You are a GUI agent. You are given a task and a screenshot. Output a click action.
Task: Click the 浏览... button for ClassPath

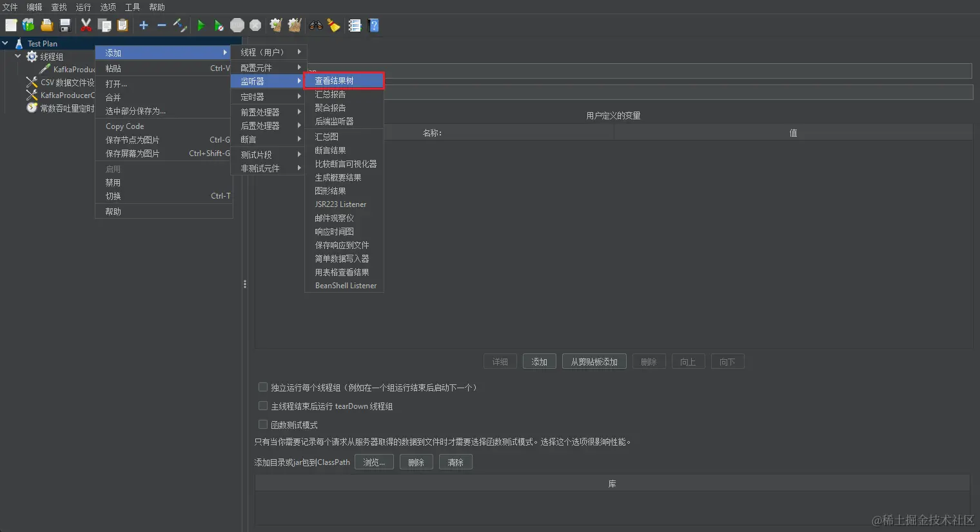[x=374, y=462]
